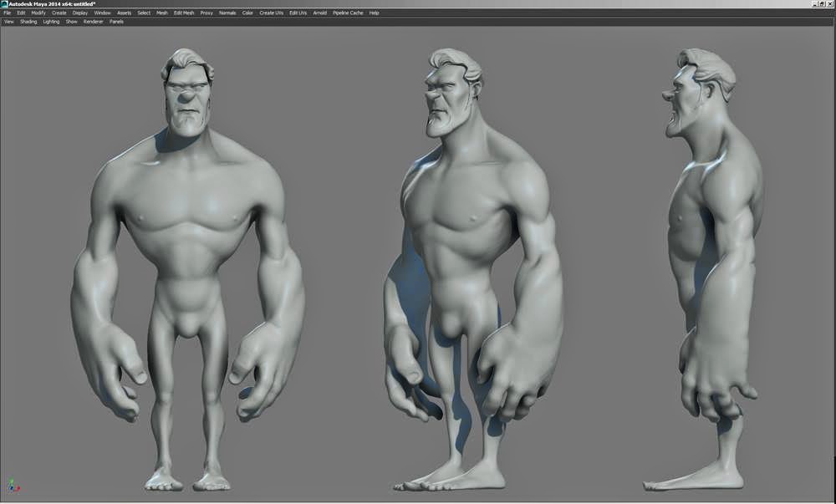
Task: Open the File menu
Action: pos(7,13)
